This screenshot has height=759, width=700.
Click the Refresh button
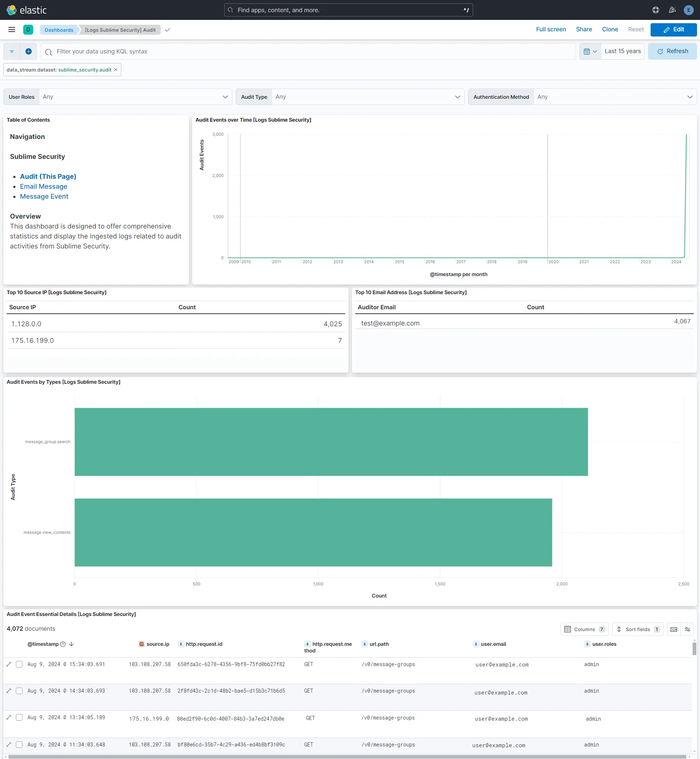(672, 52)
